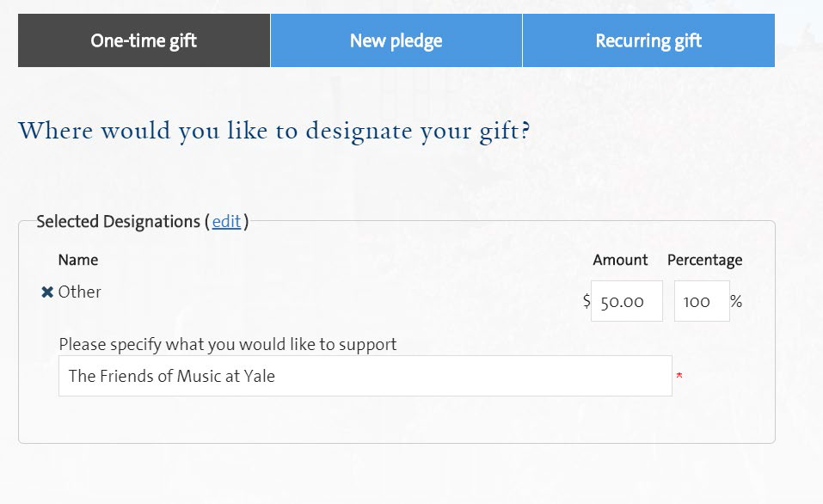Remove the Other designation with the X icon
The image size is (823, 504).
pyautogui.click(x=47, y=292)
